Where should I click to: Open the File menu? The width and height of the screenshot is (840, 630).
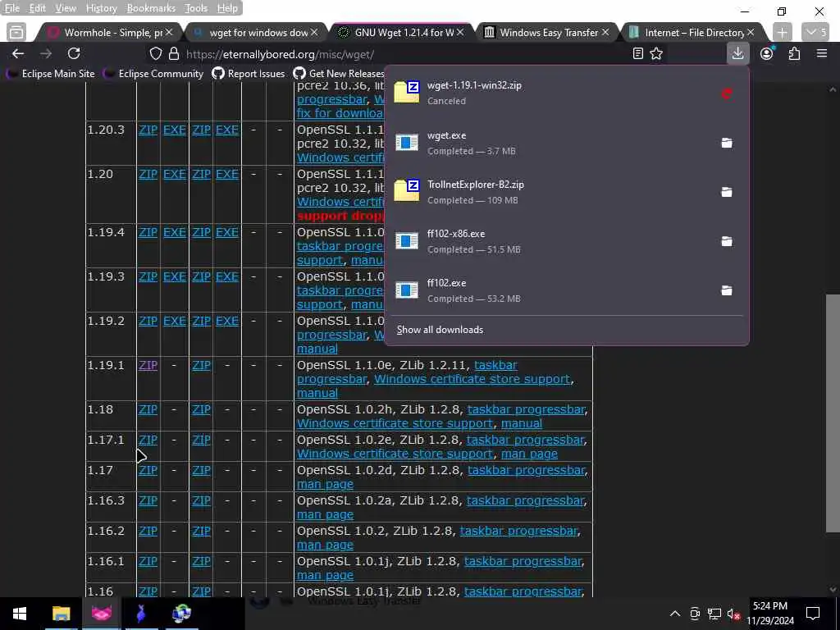11,8
